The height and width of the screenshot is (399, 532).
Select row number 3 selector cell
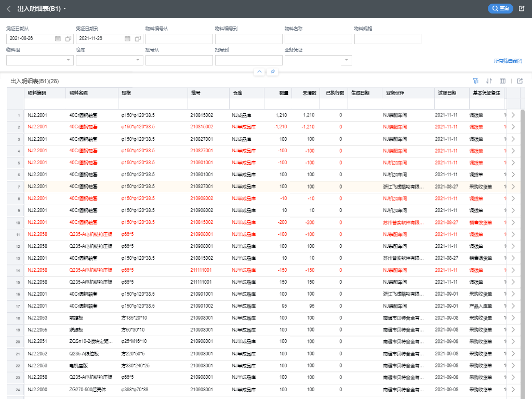16,139
